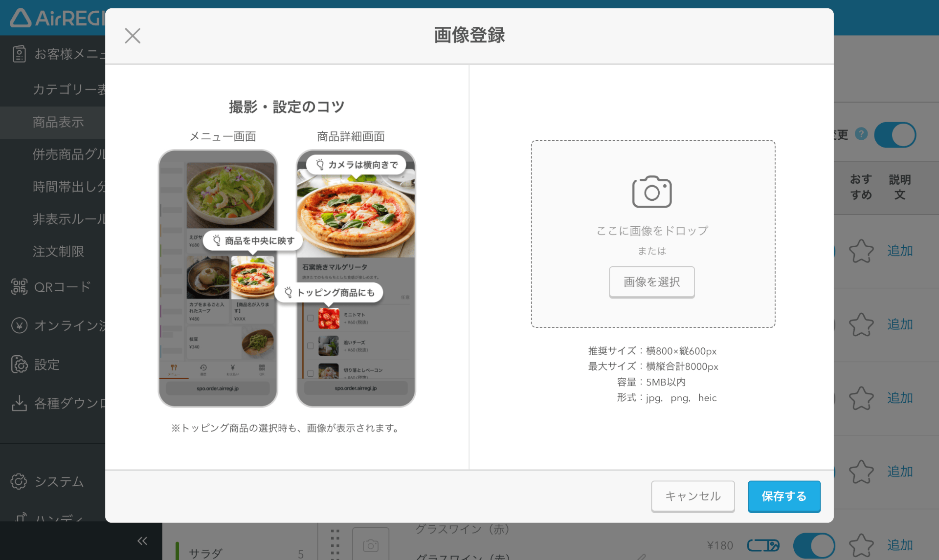Click the オンライン決済 yen icon in sidebar
Image resolution: width=939 pixels, height=560 pixels.
click(x=19, y=325)
